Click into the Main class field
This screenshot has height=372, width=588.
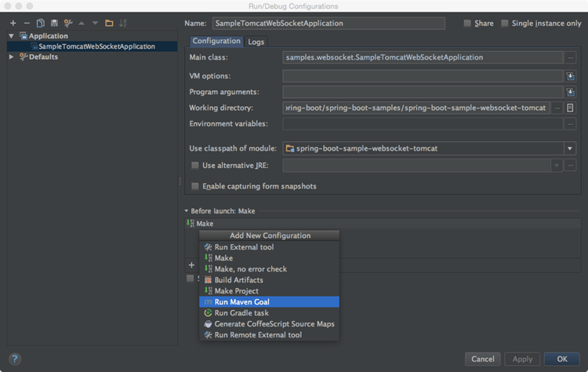point(423,57)
